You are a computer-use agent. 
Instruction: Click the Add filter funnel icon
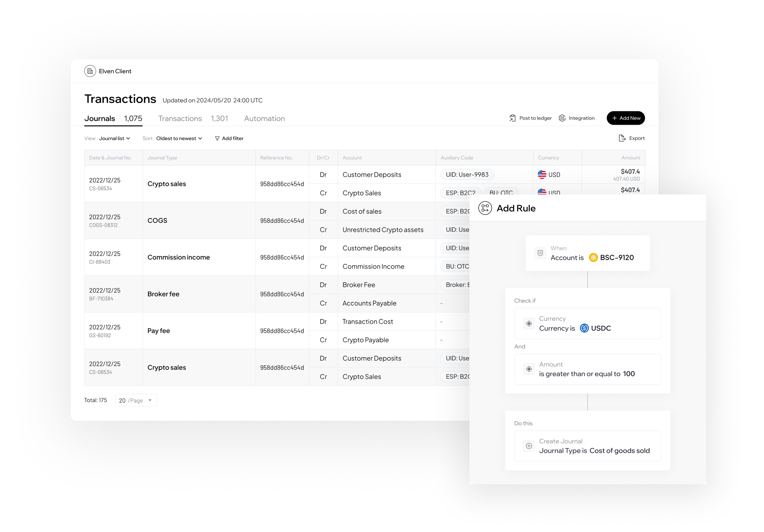[217, 138]
